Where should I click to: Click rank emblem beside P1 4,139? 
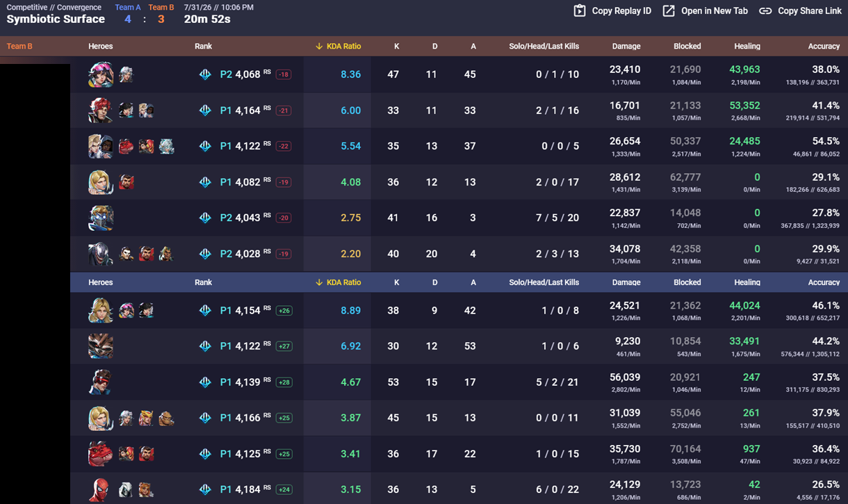pyautogui.click(x=205, y=382)
